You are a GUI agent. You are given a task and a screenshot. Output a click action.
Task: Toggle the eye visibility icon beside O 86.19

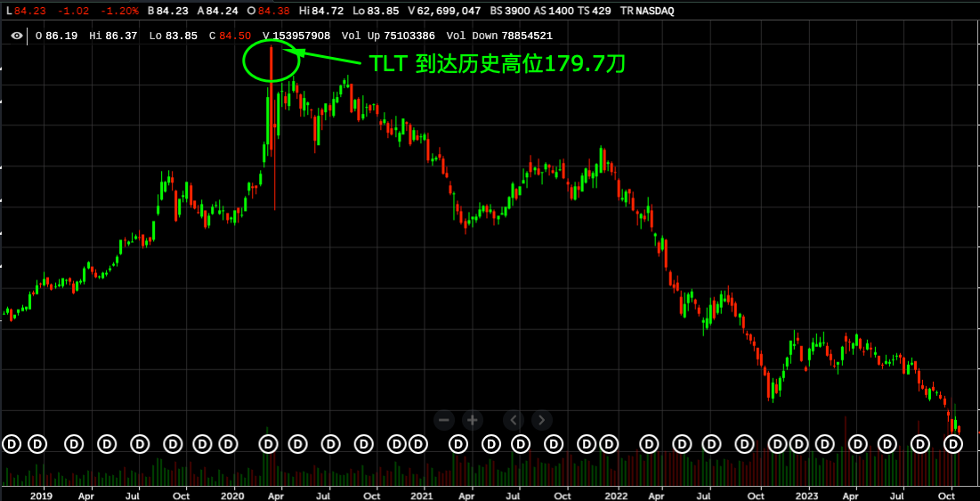pyautogui.click(x=17, y=36)
